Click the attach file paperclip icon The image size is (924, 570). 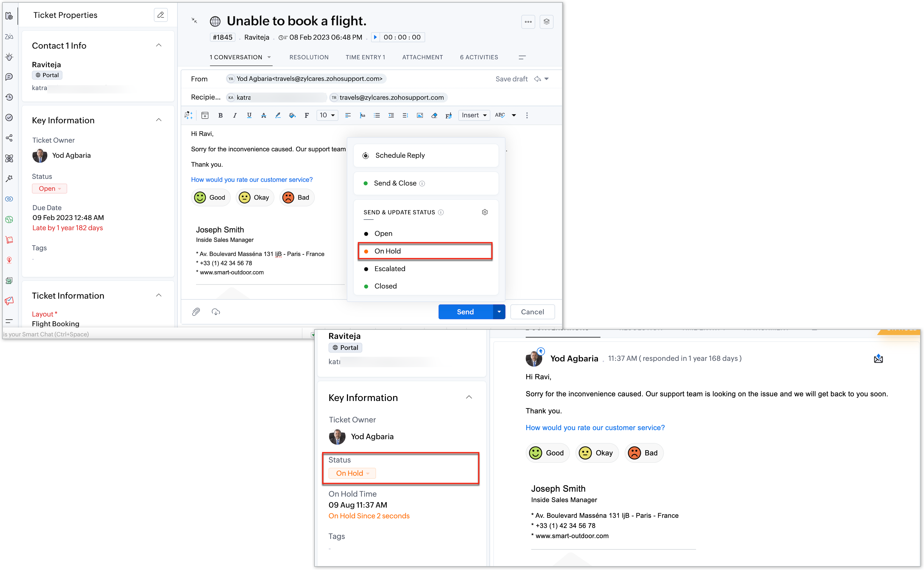(x=196, y=312)
